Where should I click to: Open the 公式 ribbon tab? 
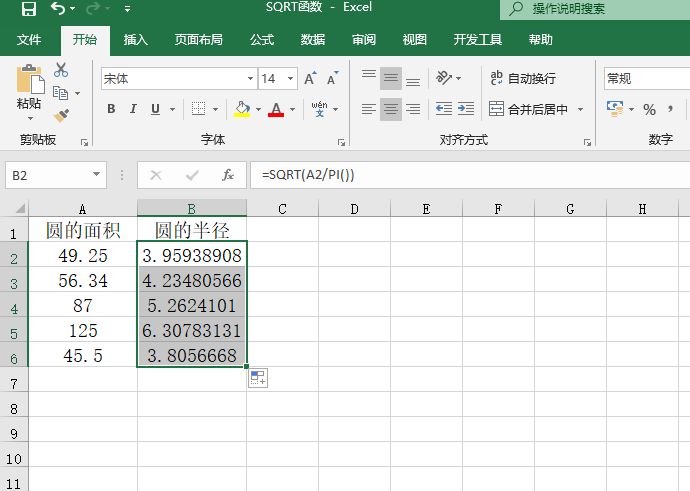point(262,40)
